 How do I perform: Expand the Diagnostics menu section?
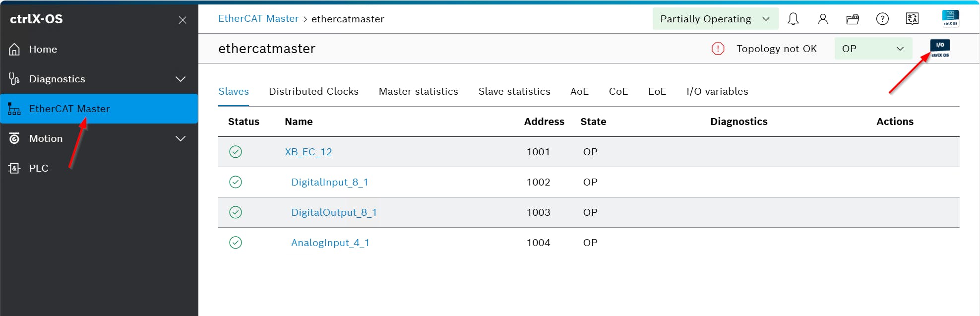181,79
